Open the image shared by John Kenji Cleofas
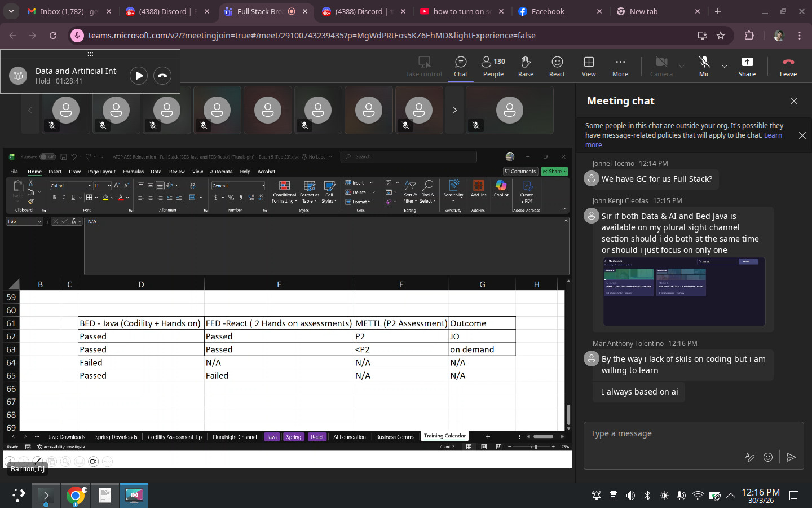Screen dimensions: 812x508 pyautogui.click(x=684, y=292)
